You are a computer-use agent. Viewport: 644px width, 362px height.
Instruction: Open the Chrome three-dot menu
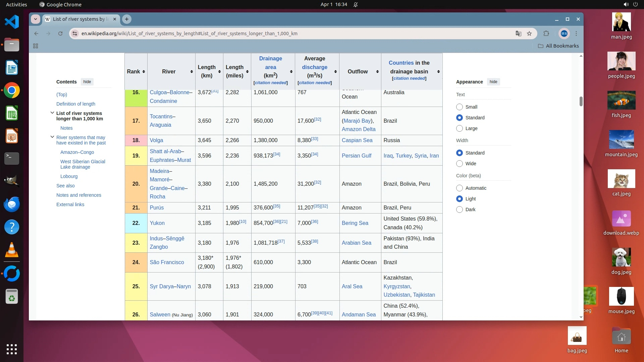576,34
